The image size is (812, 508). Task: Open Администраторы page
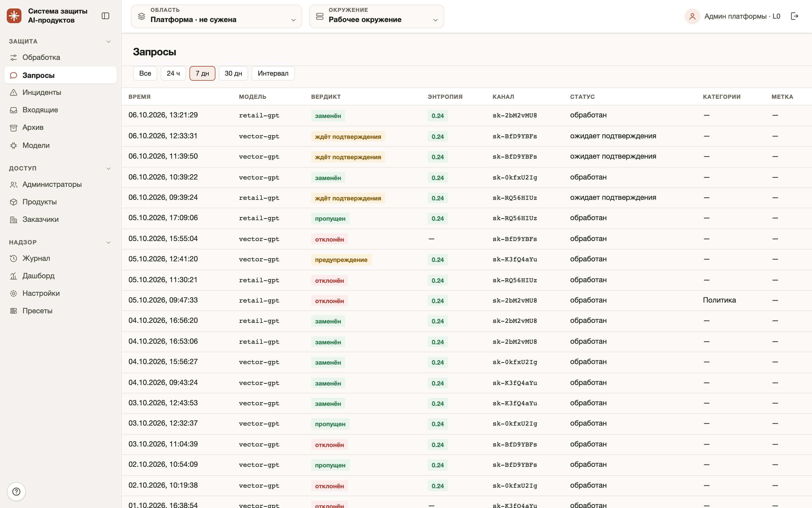pos(61,185)
